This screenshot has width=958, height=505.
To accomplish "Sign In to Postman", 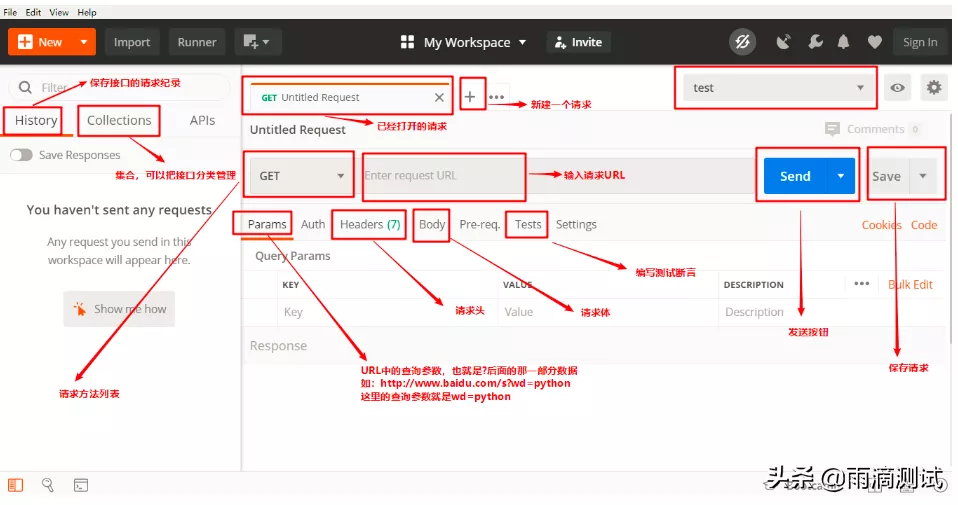I will [x=920, y=42].
